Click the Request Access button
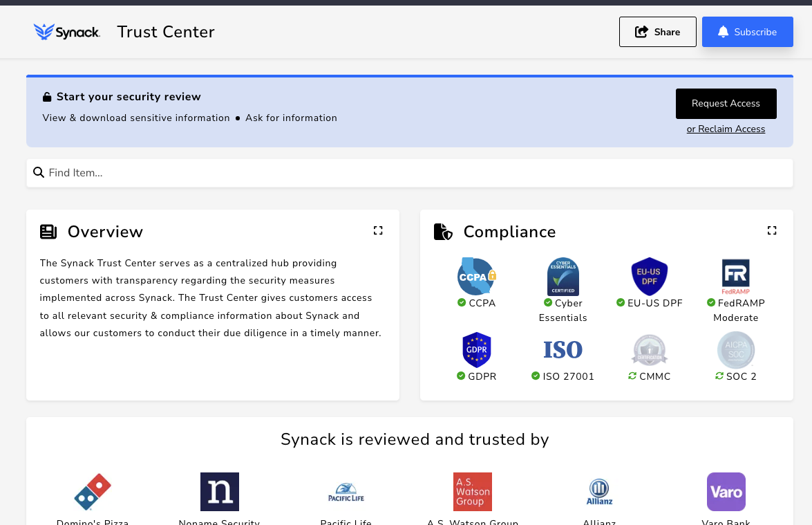The width and height of the screenshot is (812, 525). (726, 103)
